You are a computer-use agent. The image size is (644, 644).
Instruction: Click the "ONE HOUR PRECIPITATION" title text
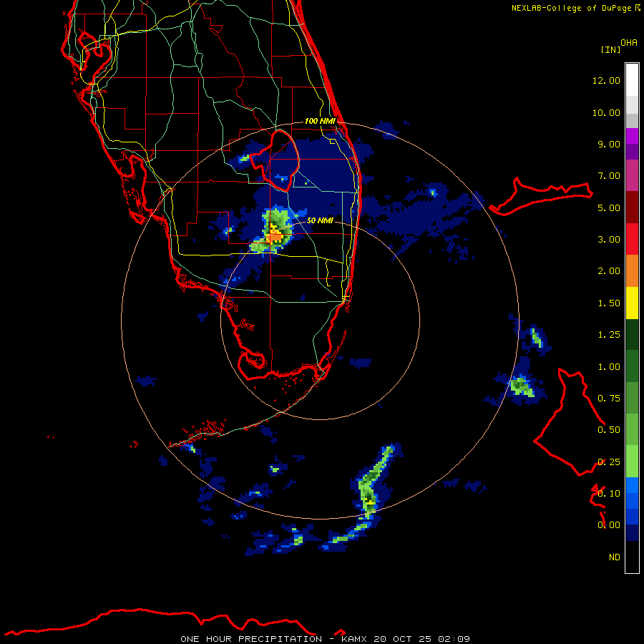click(251, 639)
